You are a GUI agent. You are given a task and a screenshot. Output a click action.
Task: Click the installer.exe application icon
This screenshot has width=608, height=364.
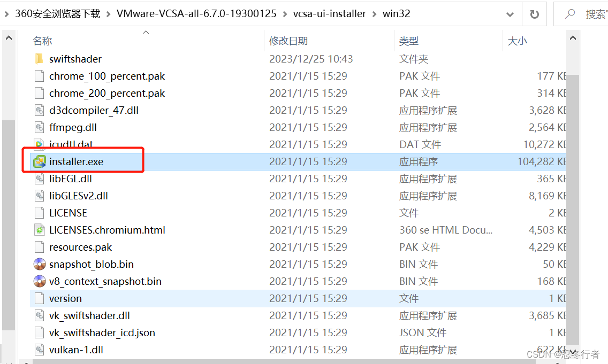tap(40, 161)
